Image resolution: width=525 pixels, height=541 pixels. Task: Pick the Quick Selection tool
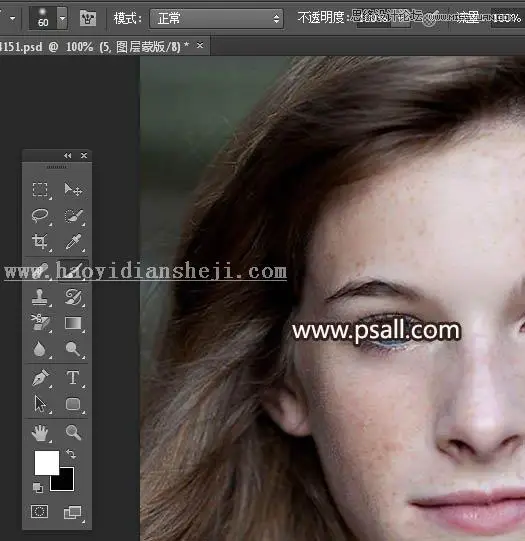(x=73, y=215)
